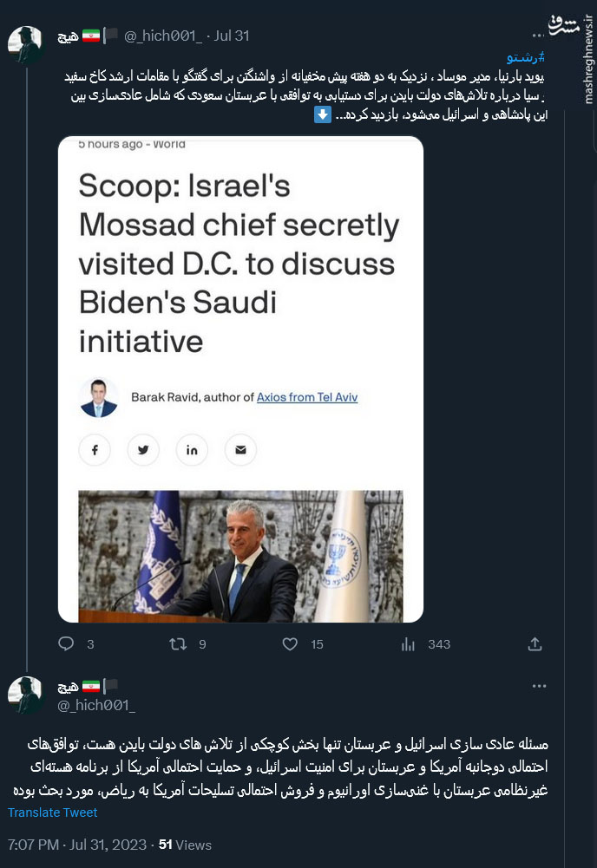Screen dimensions: 597x868
Task: Open more options menu on second tweet
Action: click(x=539, y=686)
